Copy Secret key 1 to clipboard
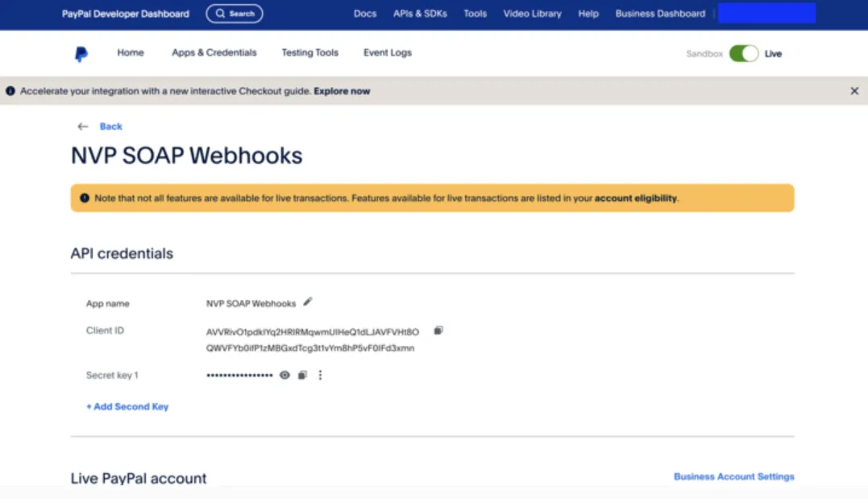 (x=302, y=375)
